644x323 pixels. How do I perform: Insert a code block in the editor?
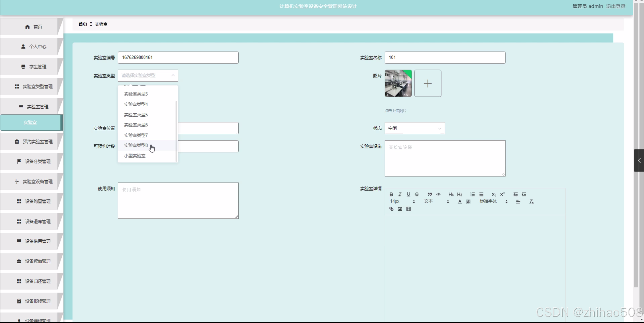(438, 194)
